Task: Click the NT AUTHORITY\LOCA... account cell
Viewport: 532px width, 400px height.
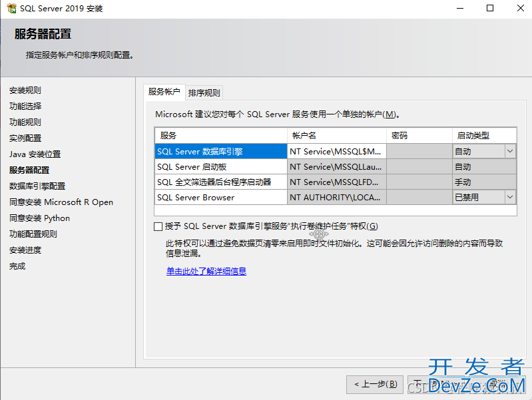Action: 337,197
